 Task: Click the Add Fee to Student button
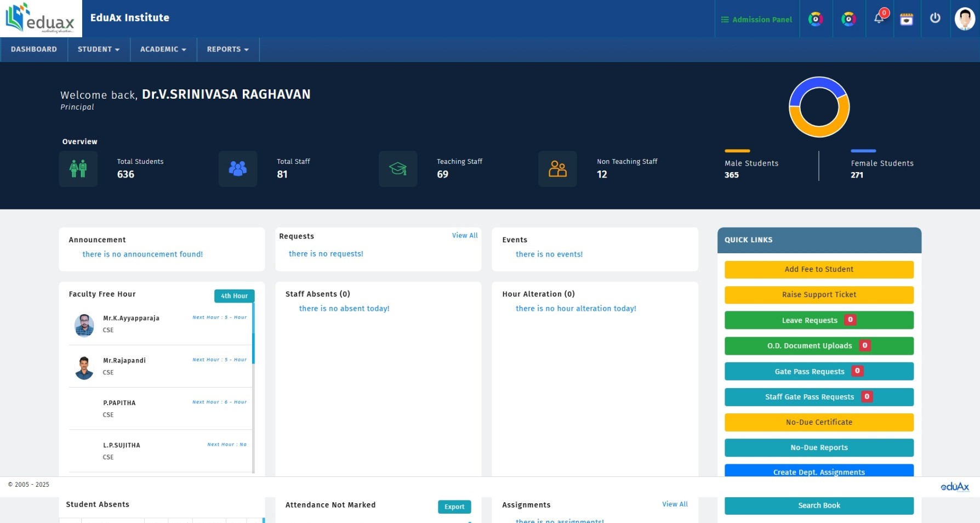pyautogui.click(x=818, y=270)
